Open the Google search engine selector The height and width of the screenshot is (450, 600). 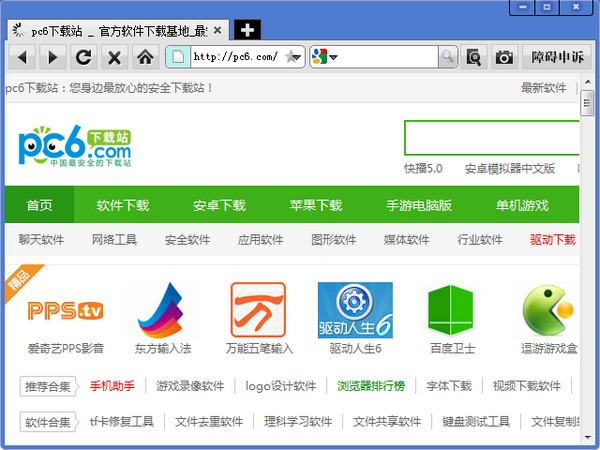coord(324,57)
